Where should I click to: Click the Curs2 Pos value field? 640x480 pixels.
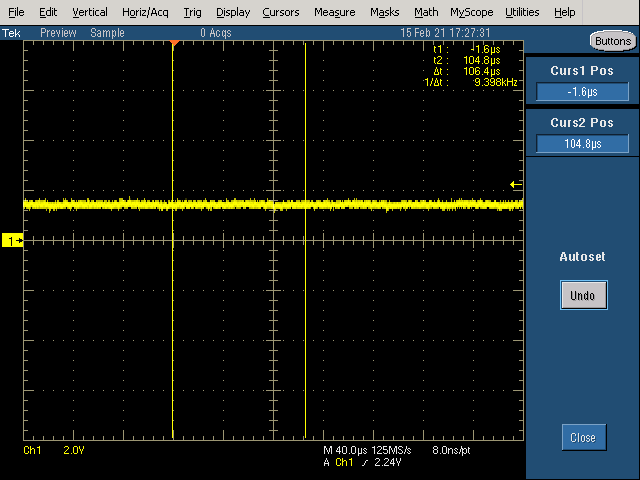582,144
